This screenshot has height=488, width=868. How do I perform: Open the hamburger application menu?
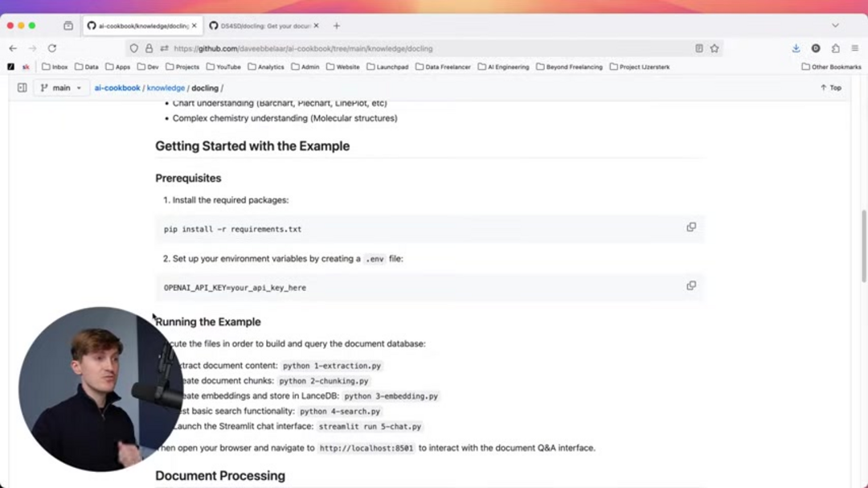pos(854,48)
